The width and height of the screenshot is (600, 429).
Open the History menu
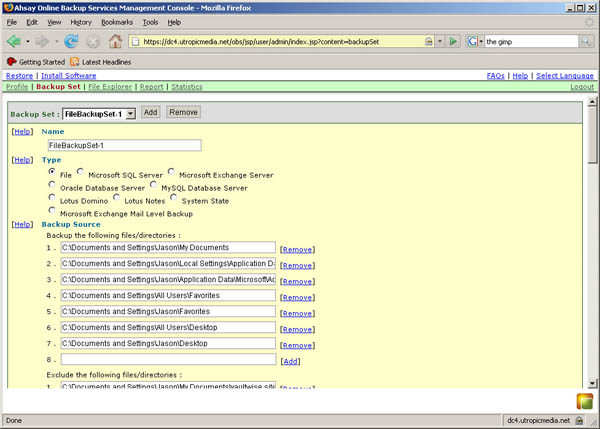[81, 22]
